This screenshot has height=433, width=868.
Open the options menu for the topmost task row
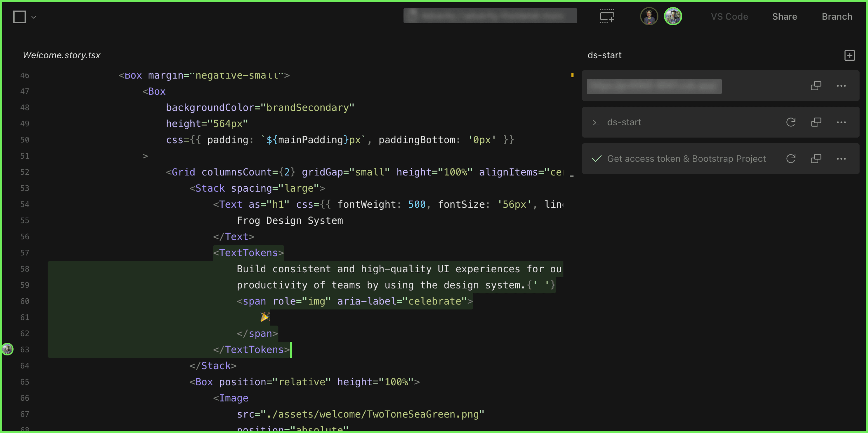tap(841, 86)
